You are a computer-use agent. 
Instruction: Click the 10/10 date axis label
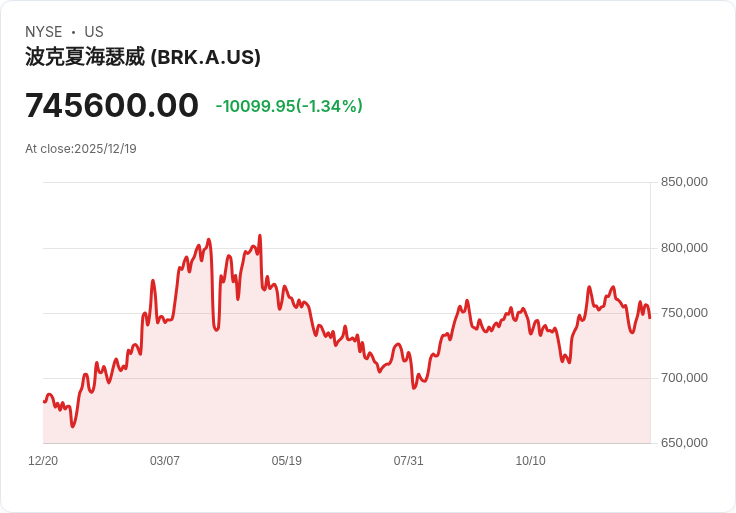click(530, 461)
